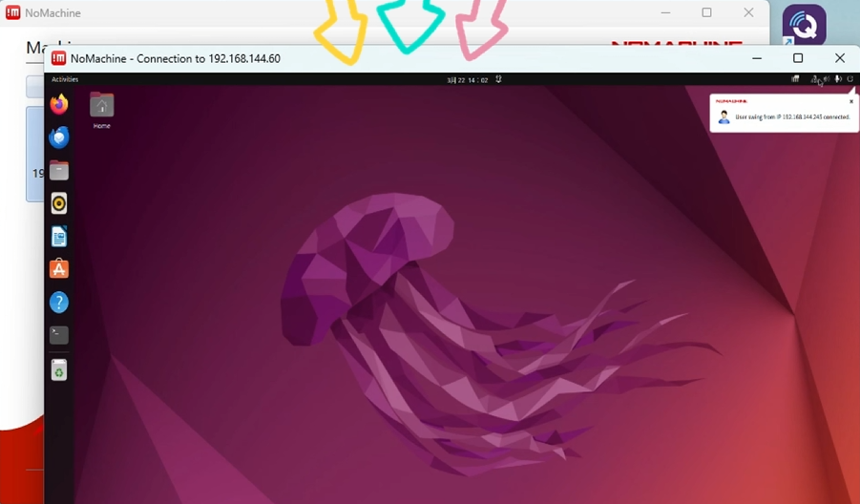Image resolution: width=860 pixels, height=504 pixels.
Task: Click the user avatar in connection notification
Action: pos(724,116)
